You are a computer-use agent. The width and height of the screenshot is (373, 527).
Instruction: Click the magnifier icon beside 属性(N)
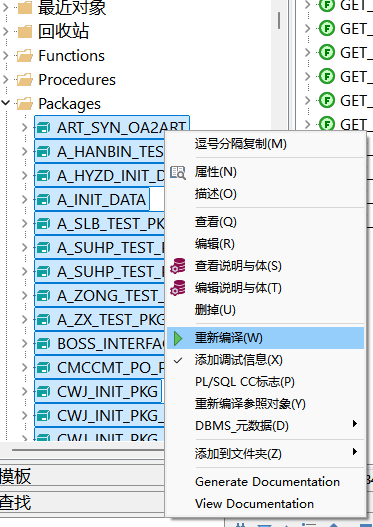click(178, 172)
